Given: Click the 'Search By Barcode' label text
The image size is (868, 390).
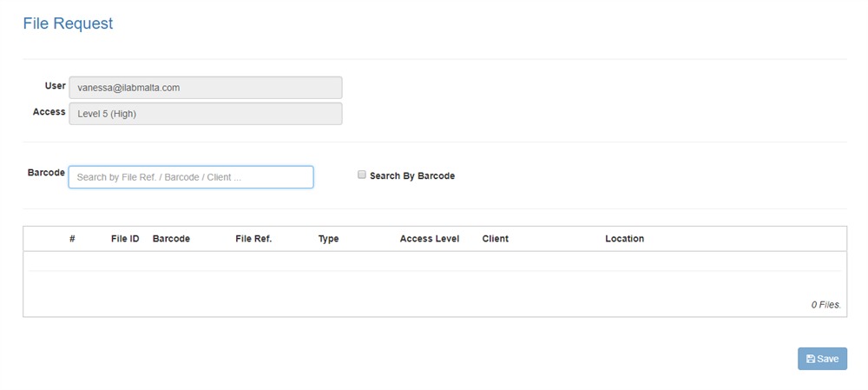Looking at the screenshot, I should tap(411, 175).
